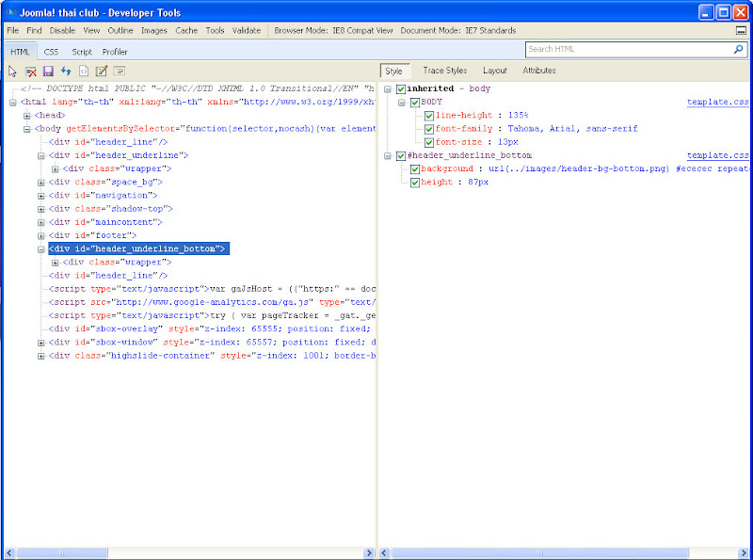The height and width of the screenshot is (560, 753).
Task: Expand the shadow-top div
Action: (x=40, y=209)
